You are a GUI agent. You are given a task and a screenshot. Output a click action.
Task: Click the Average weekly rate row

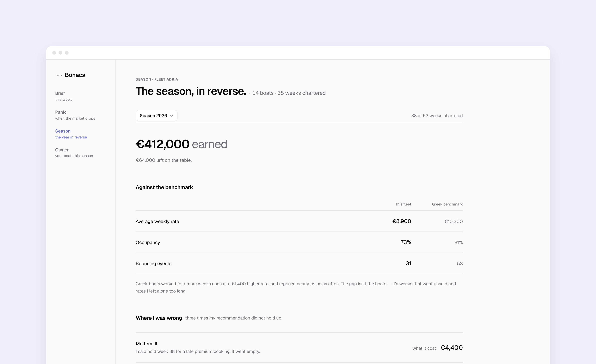tap(299, 221)
